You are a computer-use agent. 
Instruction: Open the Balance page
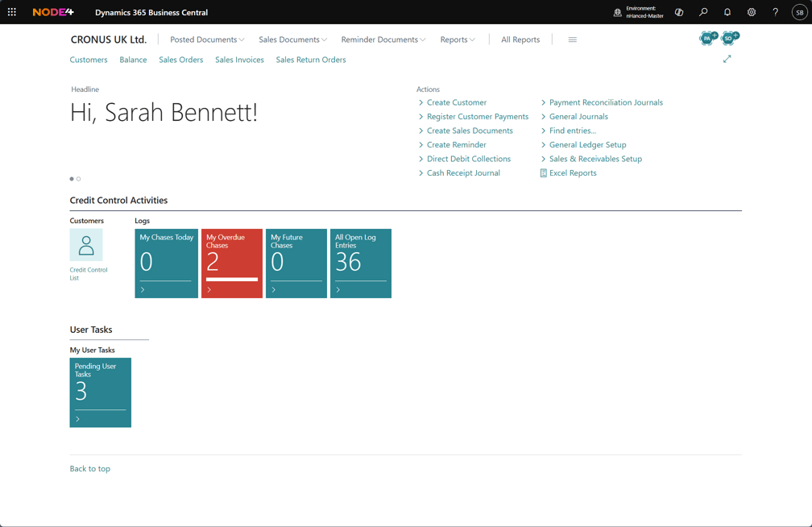coord(133,60)
